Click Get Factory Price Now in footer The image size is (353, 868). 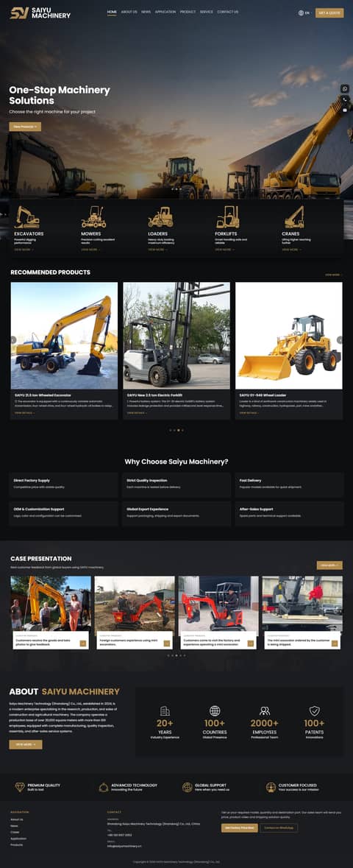point(240,828)
